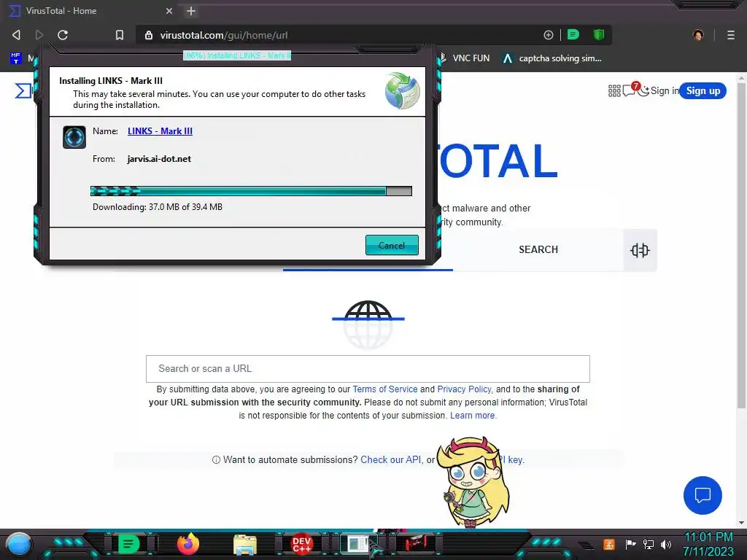Open the VNC FUN bookmark
The height and width of the screenshot is (560, 747).
click(x=465, y=58)
